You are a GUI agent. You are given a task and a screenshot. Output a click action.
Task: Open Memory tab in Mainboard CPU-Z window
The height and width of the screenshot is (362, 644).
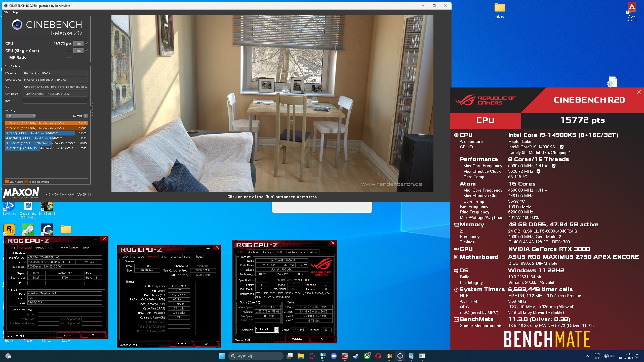point(39,248)
